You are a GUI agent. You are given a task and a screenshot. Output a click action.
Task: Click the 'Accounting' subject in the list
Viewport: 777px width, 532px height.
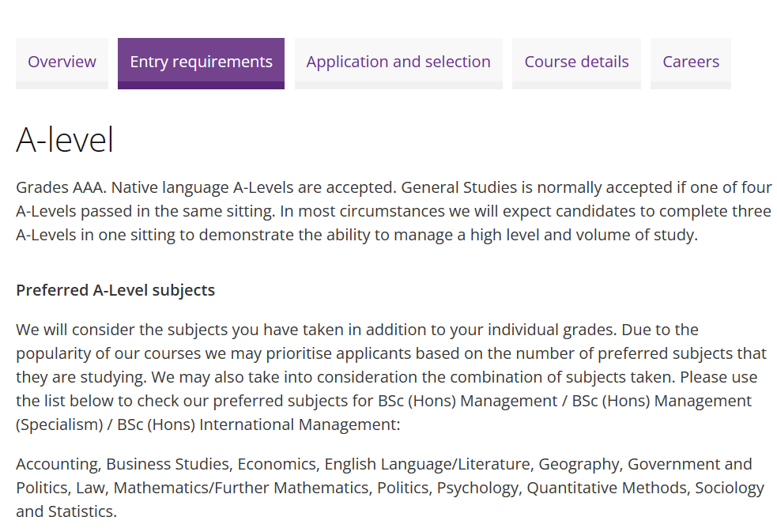[58, 464]
